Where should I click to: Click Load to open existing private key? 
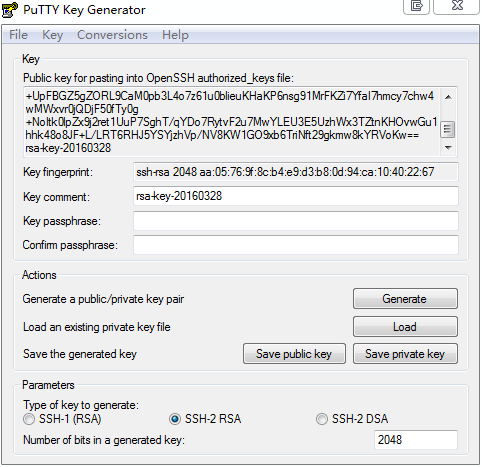click(x=405, y=327)
